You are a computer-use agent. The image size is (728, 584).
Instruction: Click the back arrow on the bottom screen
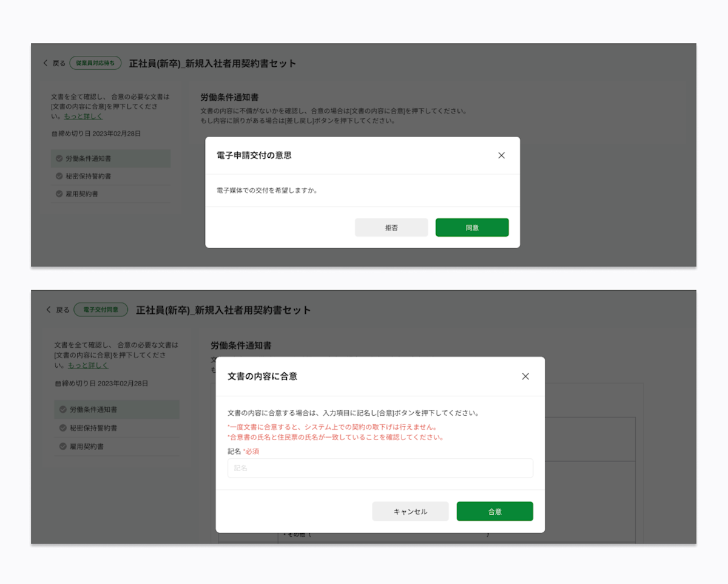[x=48, y=309]
